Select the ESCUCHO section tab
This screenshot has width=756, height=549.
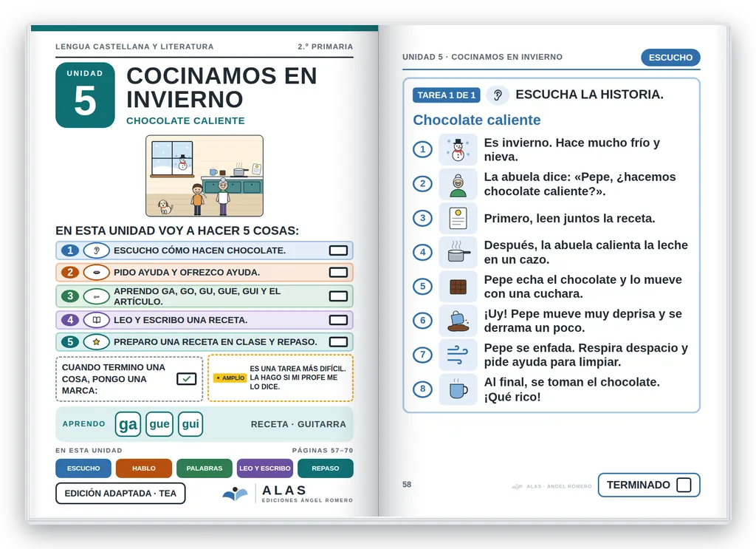click(83, 468)
